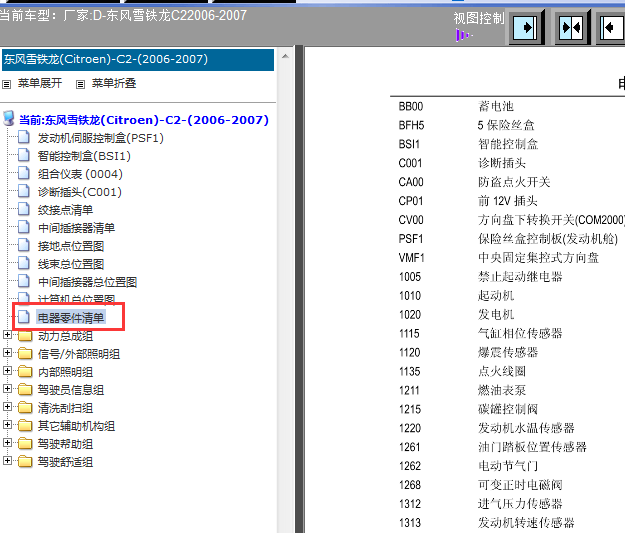Open 线束总位置图 tree item
The height and width of the screenshot is (533, 625).
coord(71,264)
